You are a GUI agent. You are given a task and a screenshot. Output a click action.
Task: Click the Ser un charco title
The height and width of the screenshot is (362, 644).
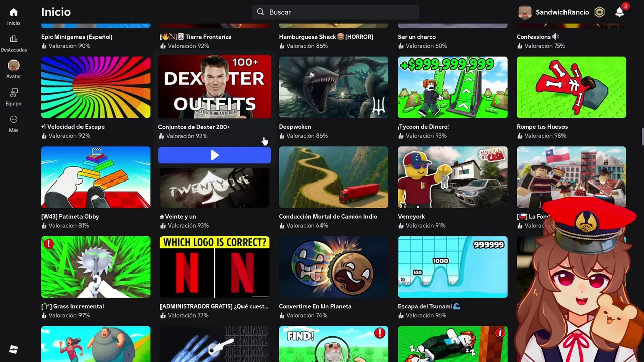pyautogui.click(x=417, y=37)
